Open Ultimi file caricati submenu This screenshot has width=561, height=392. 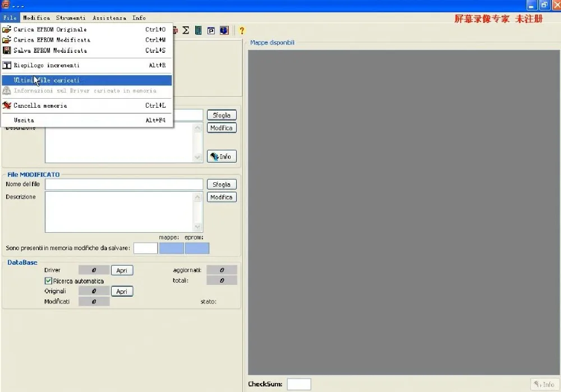pyautogui.click(x=86, y=80)
